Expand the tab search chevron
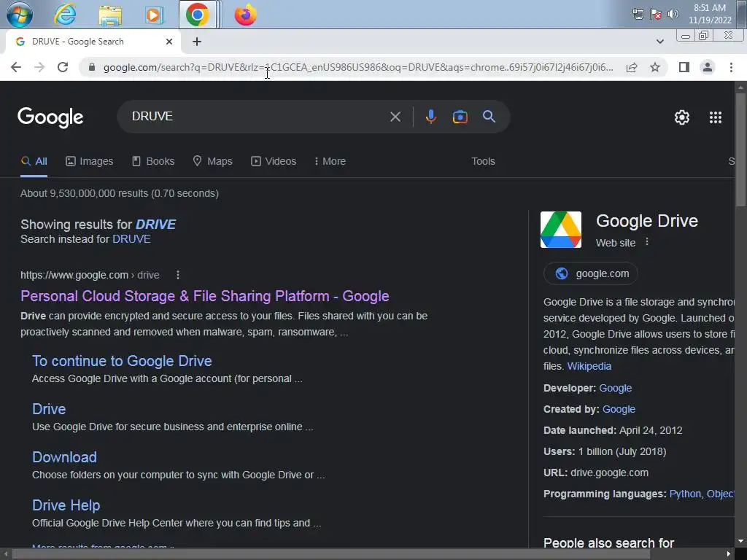747x560 pixels. [x=659, y=42]
